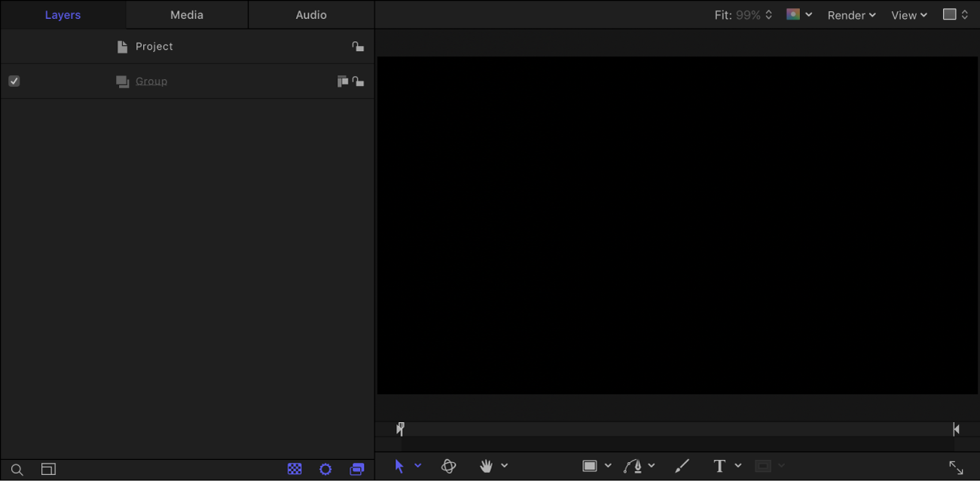Click the playhead marker in the mini-timeline
980x481 pixels.
coord(400,428)
